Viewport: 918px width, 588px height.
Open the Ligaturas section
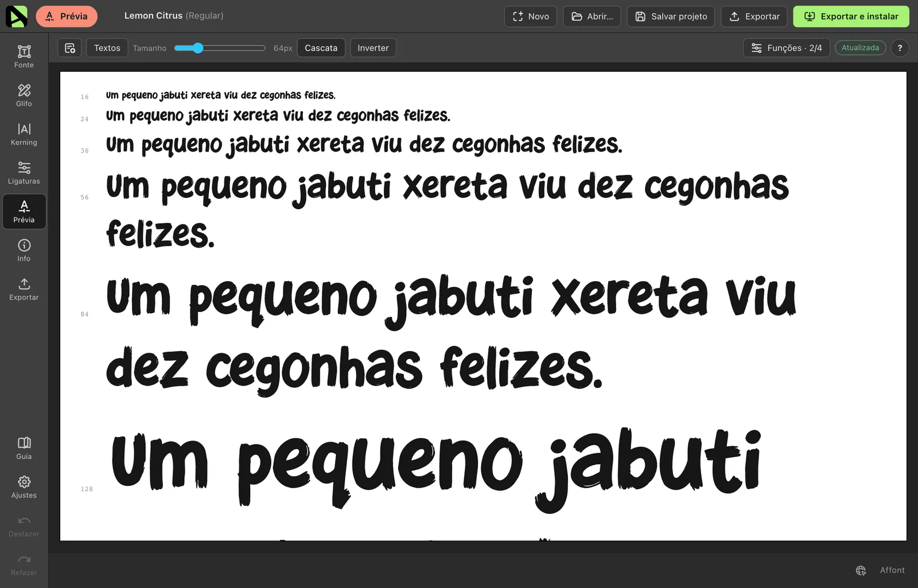[24, 173]
